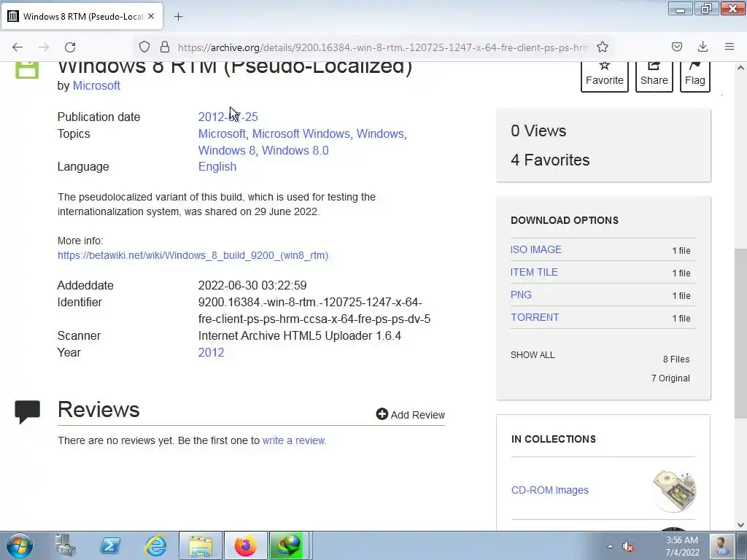The height and width of the screenshot is (560, 747).
Task: Click the page vertical scrollbar thumb
Action: tap(740, 333)
